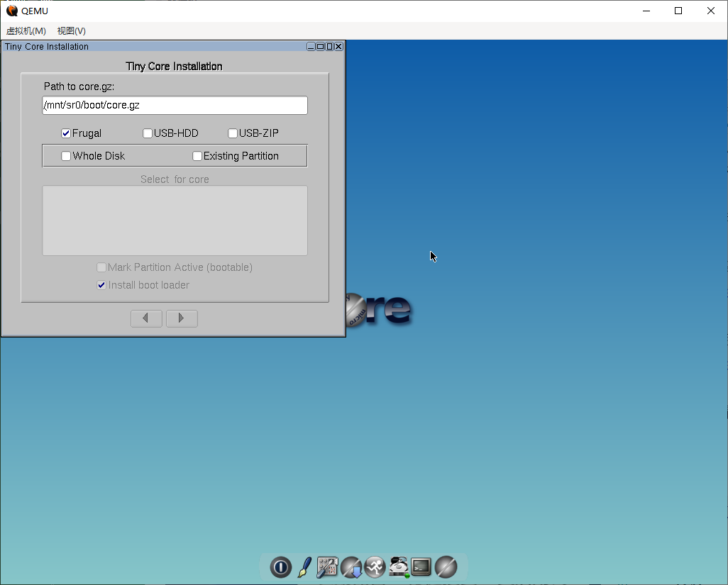
Task: Click the Select for core disk list
Action: coord(175,221)
